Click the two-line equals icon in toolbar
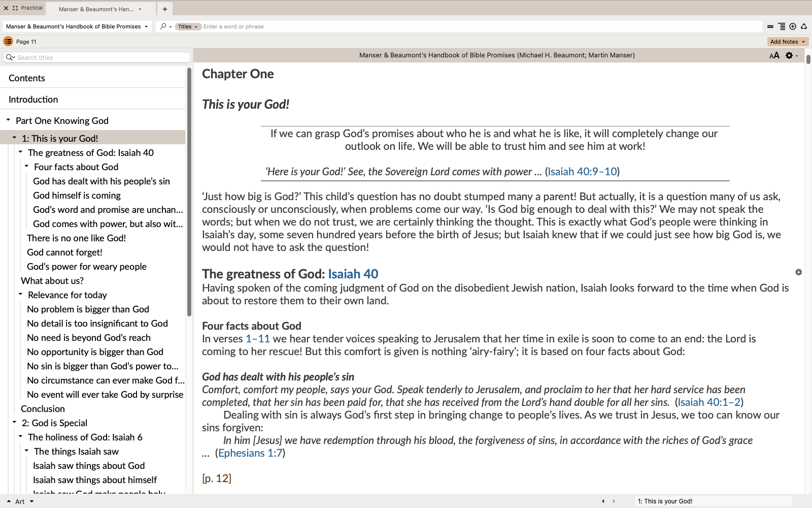812x508 pixels. (770, 26)
